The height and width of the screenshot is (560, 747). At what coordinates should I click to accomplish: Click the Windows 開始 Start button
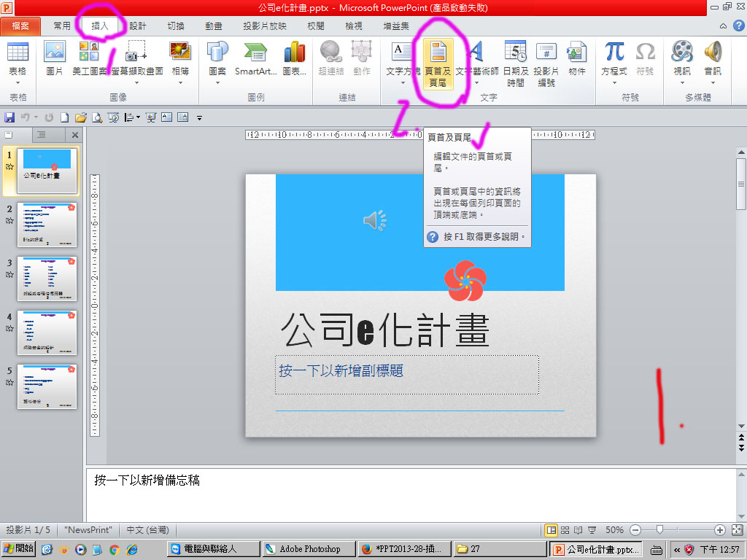(18, 548)
